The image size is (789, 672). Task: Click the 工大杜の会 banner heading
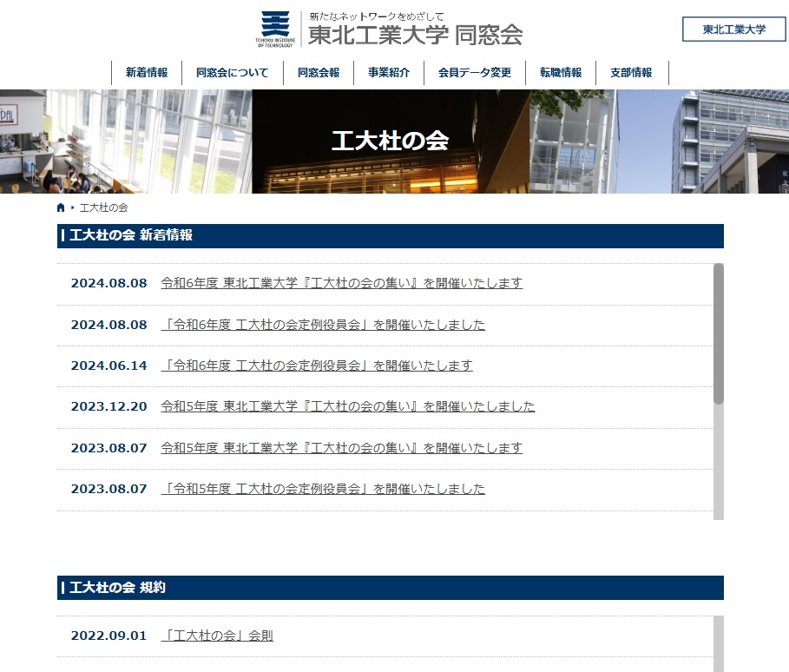click(390, 141)
